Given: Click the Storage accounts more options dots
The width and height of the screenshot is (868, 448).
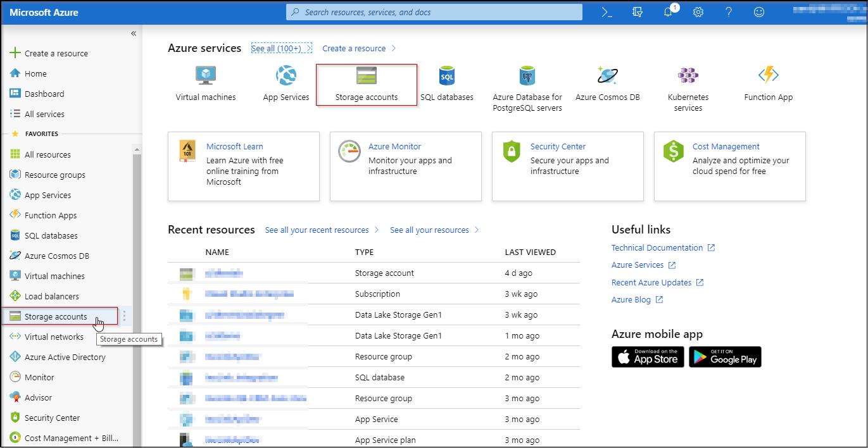Looking at the screenshot, I should 125,316.
